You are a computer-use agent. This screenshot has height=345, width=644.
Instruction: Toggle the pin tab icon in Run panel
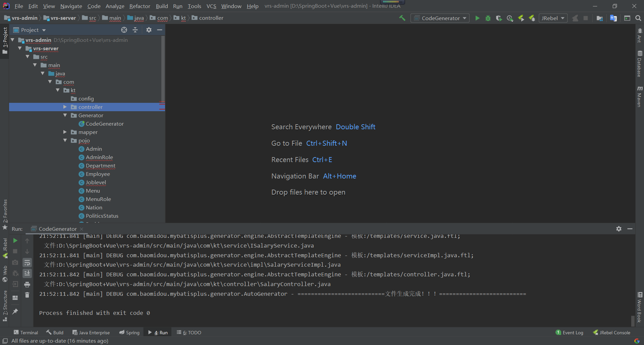pos(15,311)
